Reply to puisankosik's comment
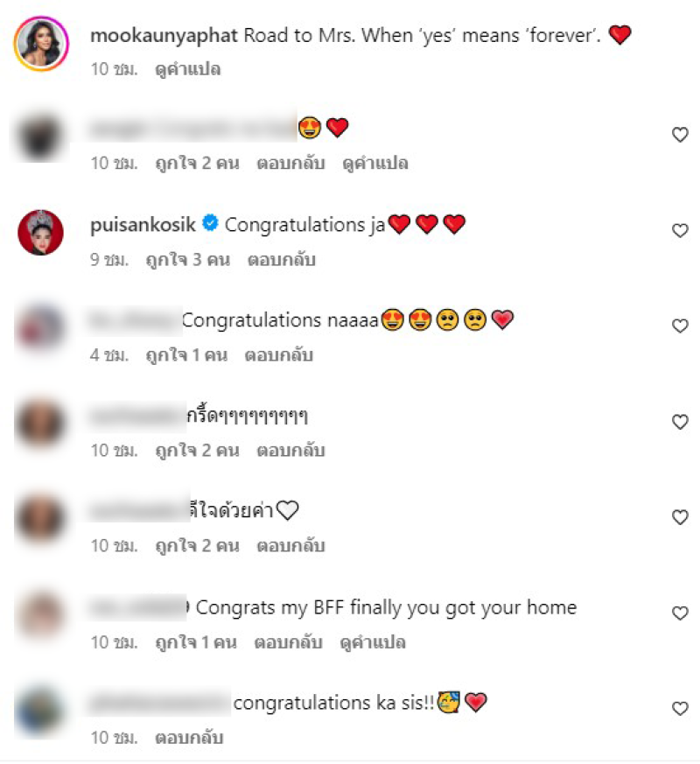The image size is (700, 764). point(281,260)
